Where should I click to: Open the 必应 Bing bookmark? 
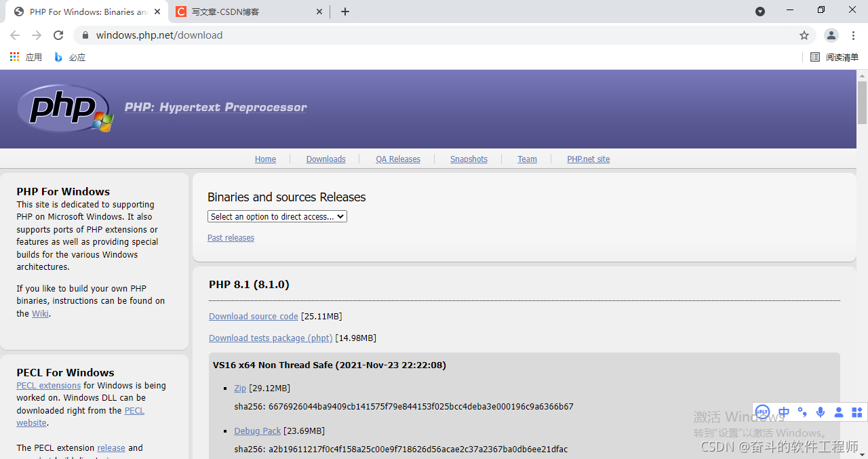(x=70, y=58)
